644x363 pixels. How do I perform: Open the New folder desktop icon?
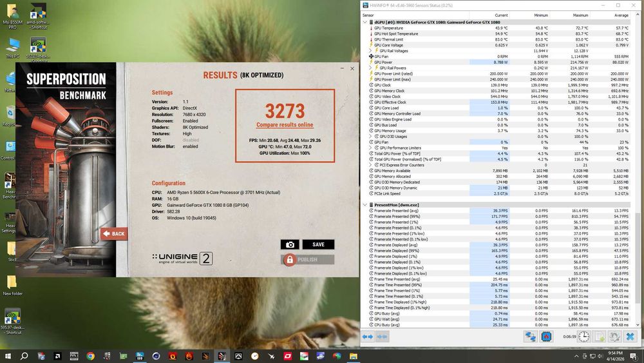pos(12,285)
